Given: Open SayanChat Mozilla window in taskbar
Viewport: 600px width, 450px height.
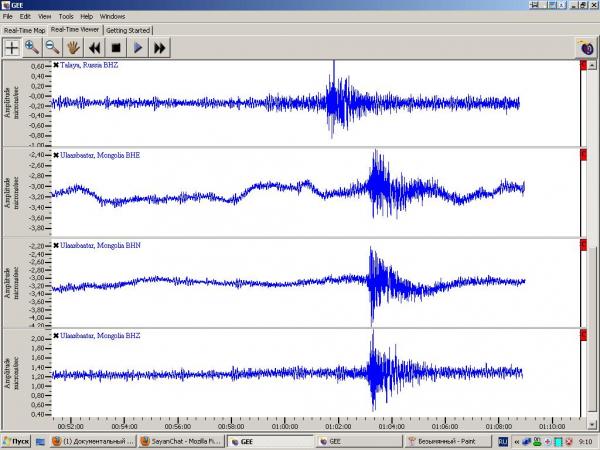Looking at the screenshot, I should click(x=182, y=441).
